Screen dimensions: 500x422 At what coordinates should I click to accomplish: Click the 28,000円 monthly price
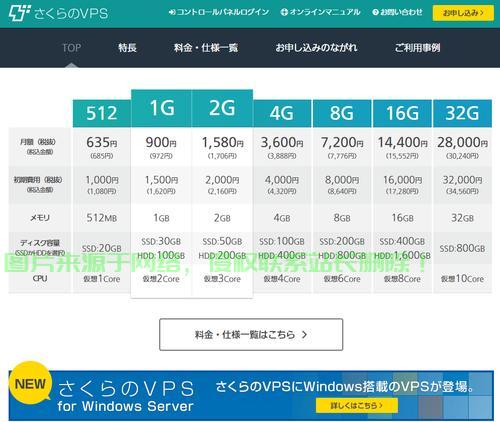pyautogui.click(x=462, y=143)
